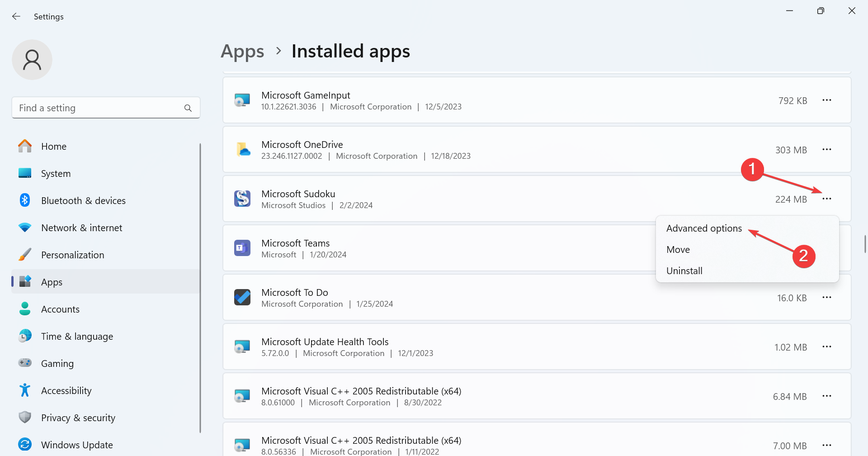
Task: Click the search magnifier icon
Action: point(188,108)
